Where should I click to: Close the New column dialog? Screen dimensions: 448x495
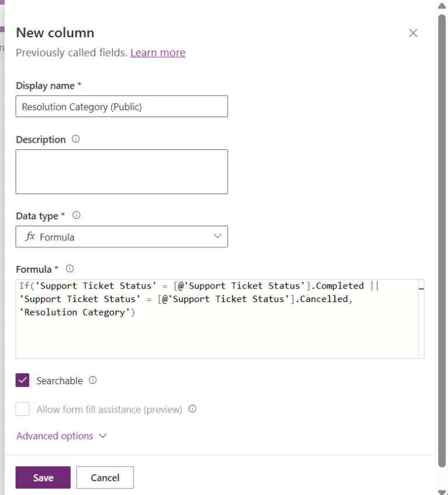413,33
